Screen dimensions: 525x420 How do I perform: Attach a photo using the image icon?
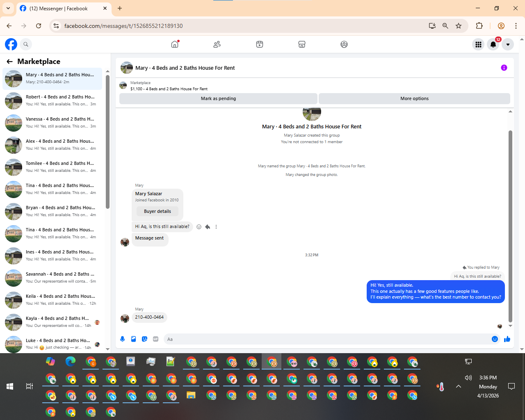133,339
